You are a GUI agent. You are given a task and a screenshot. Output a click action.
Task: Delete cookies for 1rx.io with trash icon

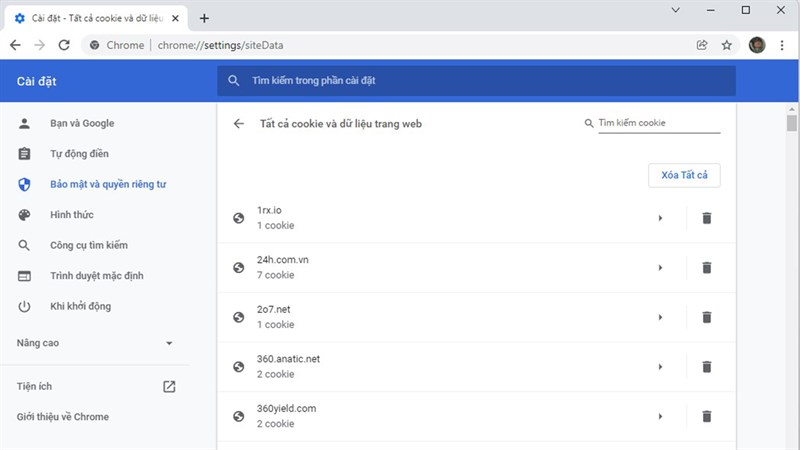click(706, 218)
